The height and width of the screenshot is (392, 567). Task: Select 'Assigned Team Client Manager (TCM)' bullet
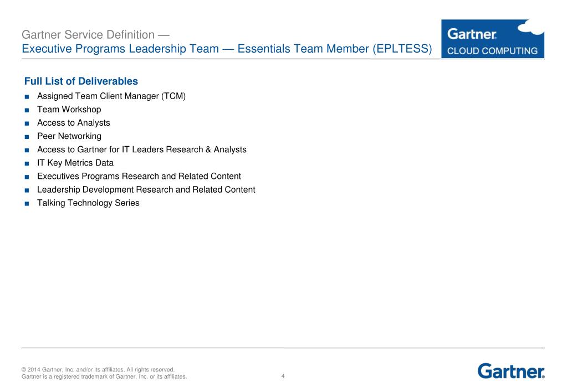pos(111,96)
